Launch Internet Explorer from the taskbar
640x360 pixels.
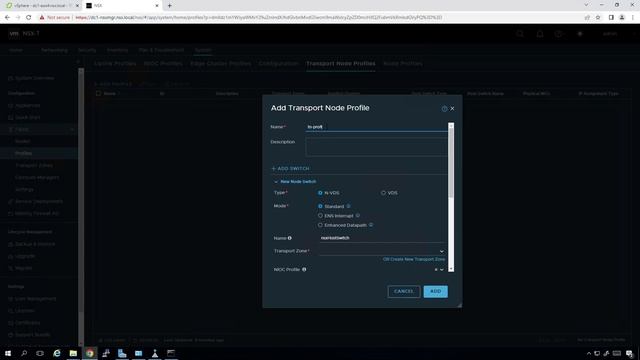[57, 353]
